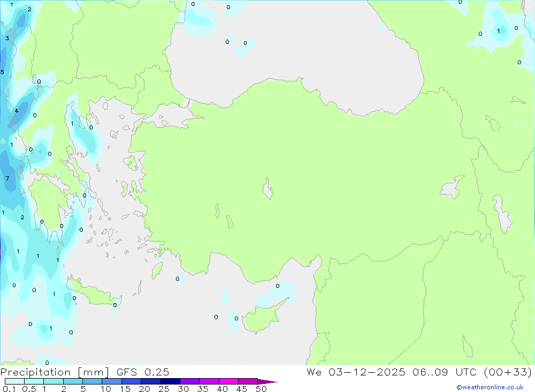Select the 45–50 mm legend swatch
Viewport: 535px width, 392px height.
(x=248, y=381)
